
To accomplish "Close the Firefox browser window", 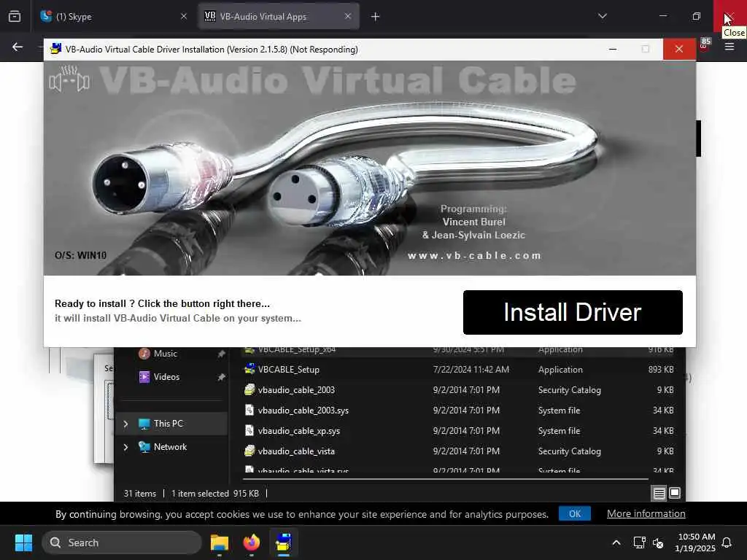I will 729,16.
